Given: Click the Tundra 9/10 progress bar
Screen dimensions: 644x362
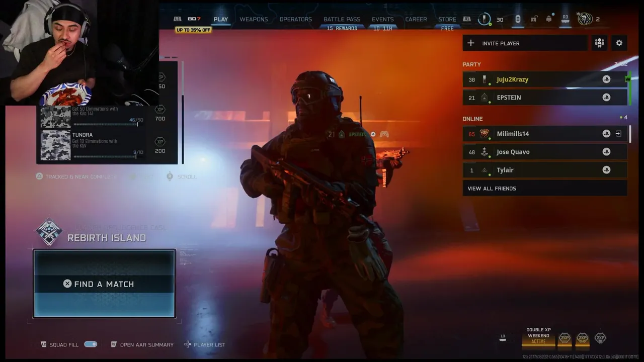Looking at the screenshot, I should (x=105, y=156).
